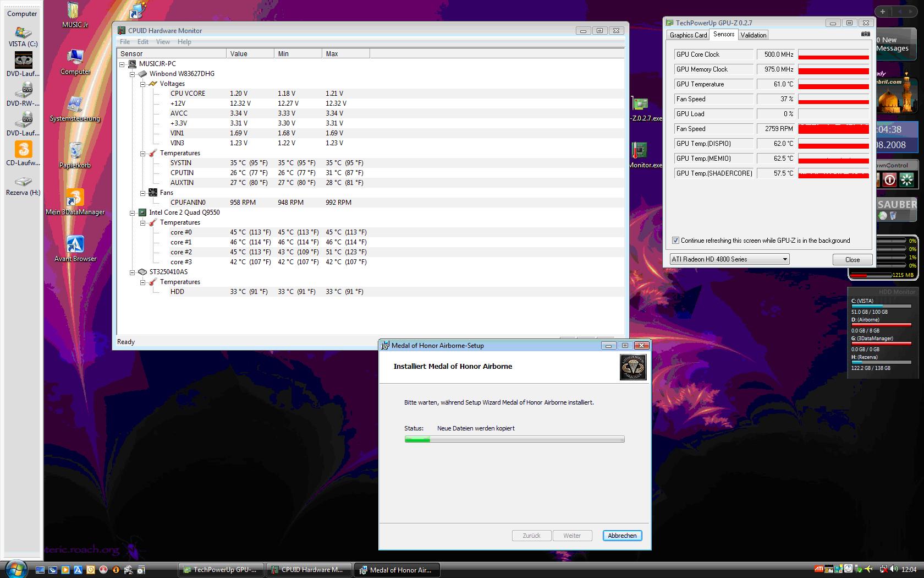
Task: Click Abbrechen to cancel the installation
Action: 622,536
